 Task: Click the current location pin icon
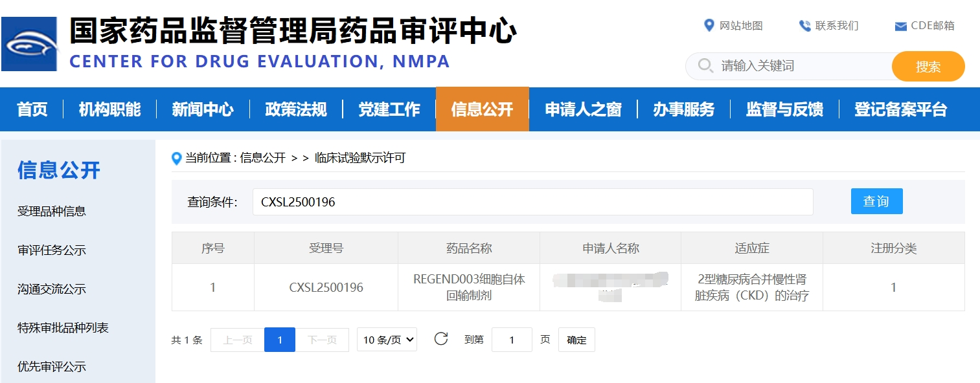click(176, 159)
